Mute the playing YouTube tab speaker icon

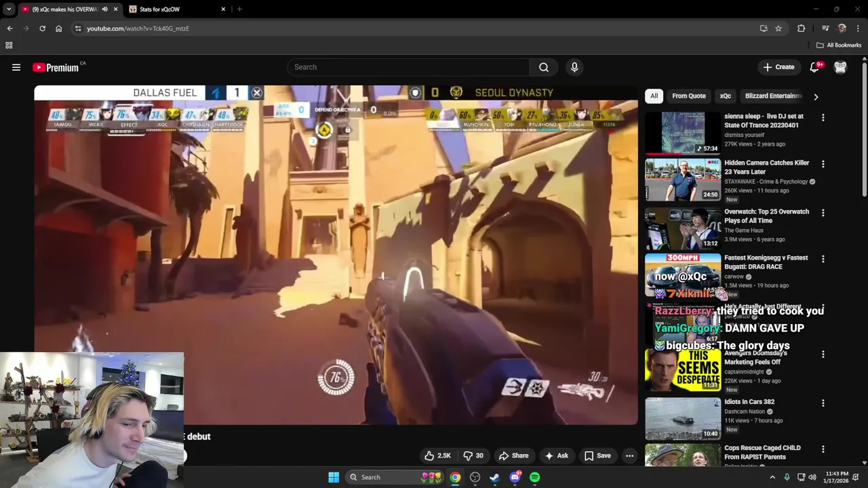[104, 9]
